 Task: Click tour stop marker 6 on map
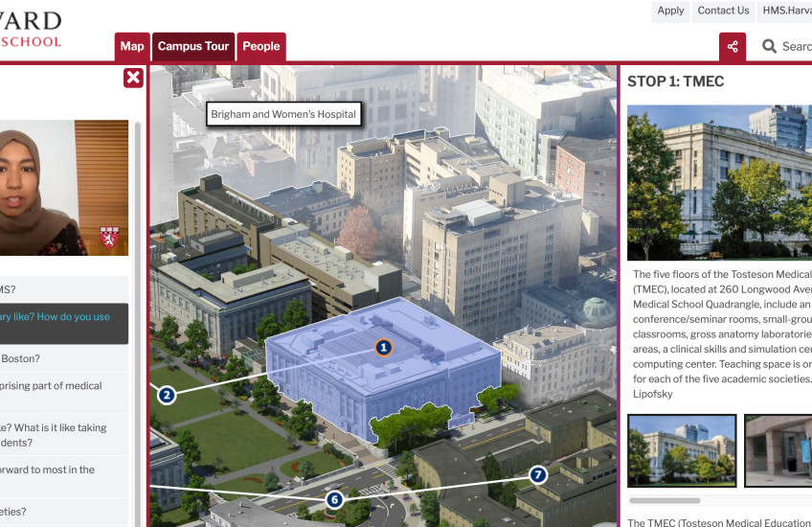334,499
